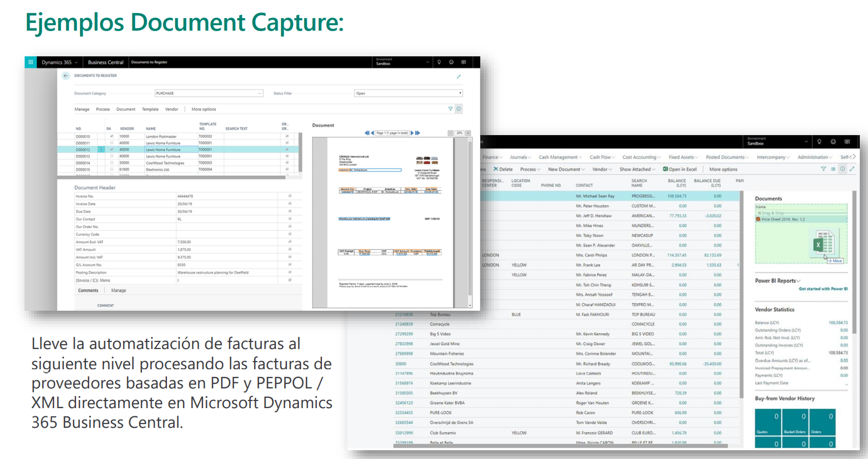868x459 pixels.
Task: Open the Manage menu in Documents to Register
Action: coord(82,109)
